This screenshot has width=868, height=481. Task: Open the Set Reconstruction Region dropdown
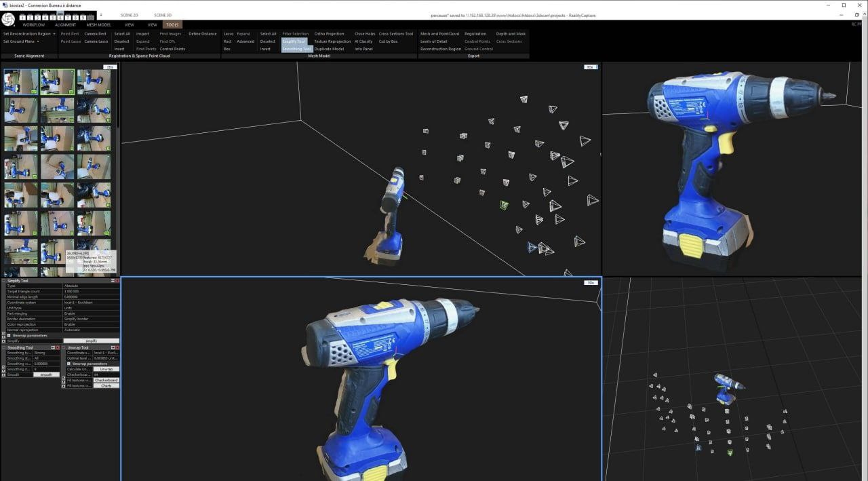pyautogui.click(x=54, y=34)
